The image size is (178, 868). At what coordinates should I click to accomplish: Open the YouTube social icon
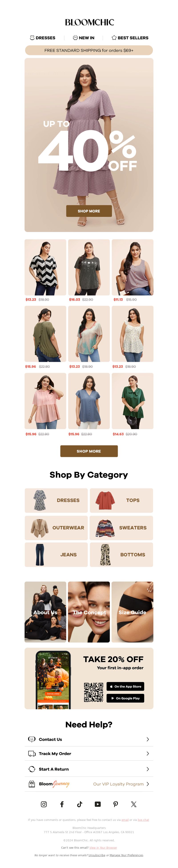pos(98,804)
